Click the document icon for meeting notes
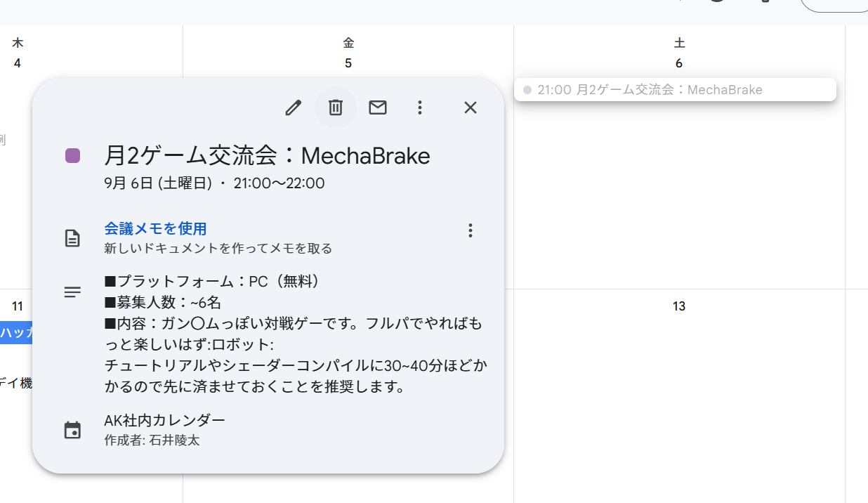This screenshot has width=868, height=503. 72,238
